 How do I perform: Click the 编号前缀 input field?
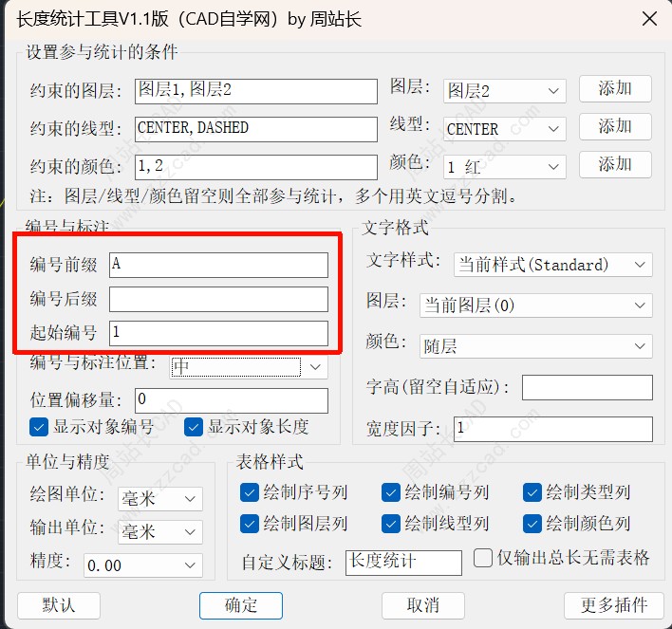(218, 265)
